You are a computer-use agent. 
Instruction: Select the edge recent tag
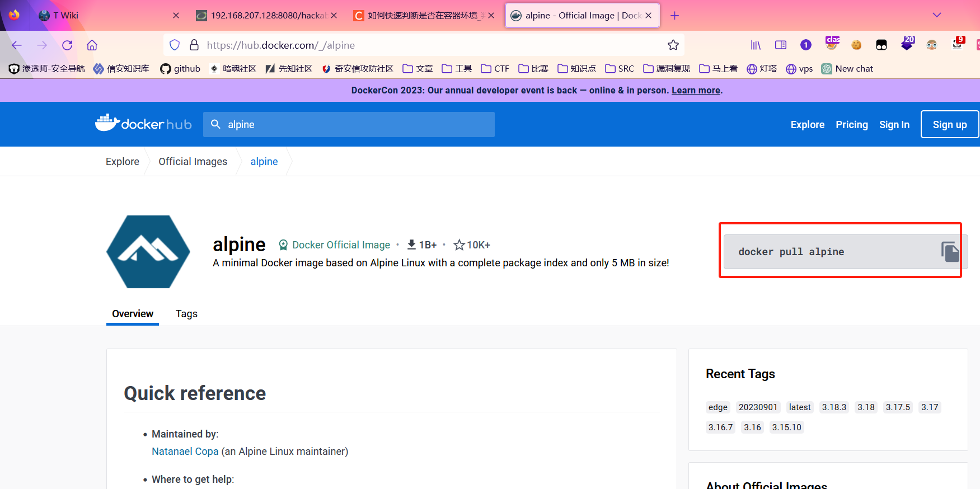point(718,407)
